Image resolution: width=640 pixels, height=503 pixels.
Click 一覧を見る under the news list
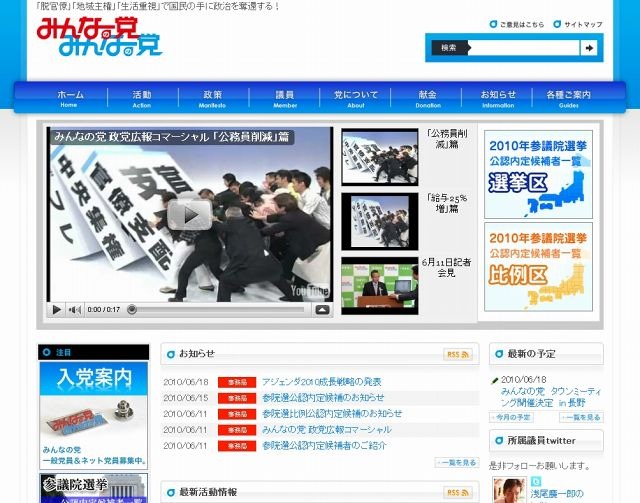click(x=457, y=463)
